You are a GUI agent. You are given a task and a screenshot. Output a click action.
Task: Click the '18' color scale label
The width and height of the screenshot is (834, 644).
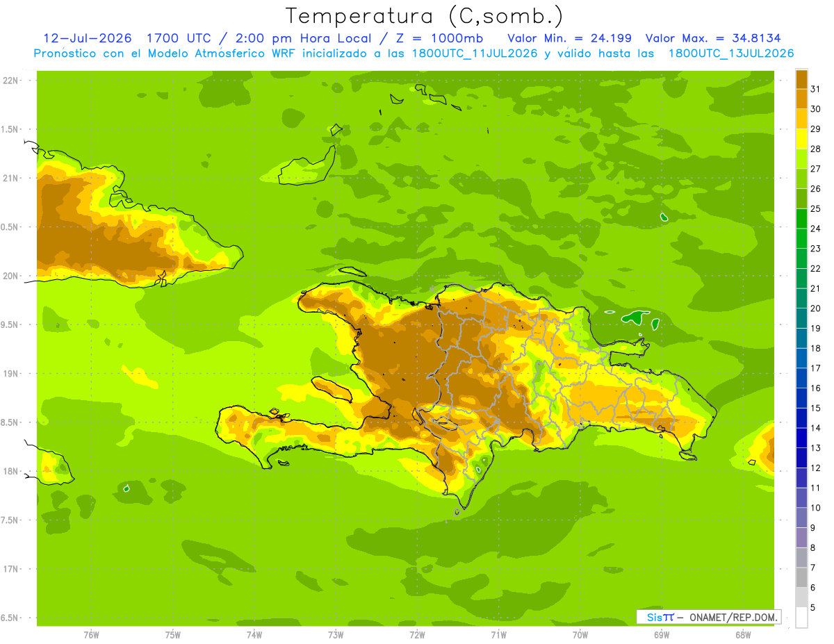pyautogui.click(x=815, y=349)
